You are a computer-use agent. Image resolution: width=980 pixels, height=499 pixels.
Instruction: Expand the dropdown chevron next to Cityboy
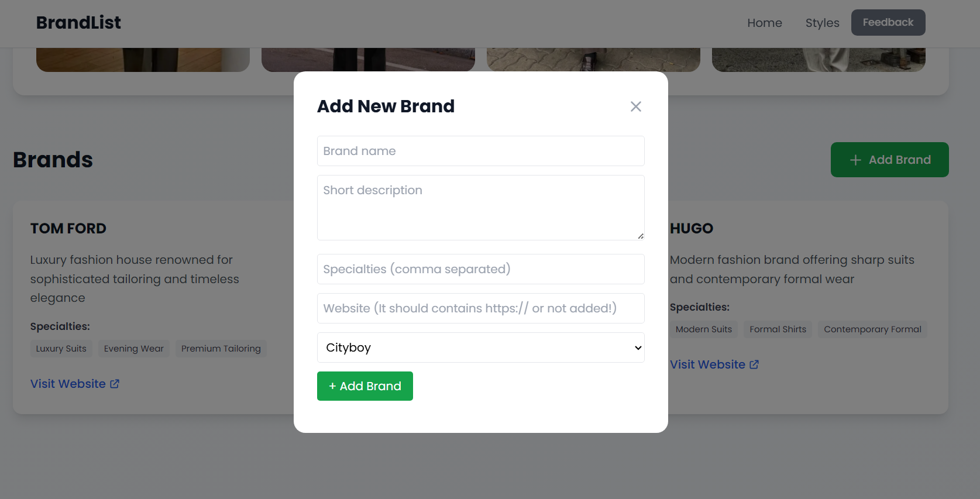637,347
